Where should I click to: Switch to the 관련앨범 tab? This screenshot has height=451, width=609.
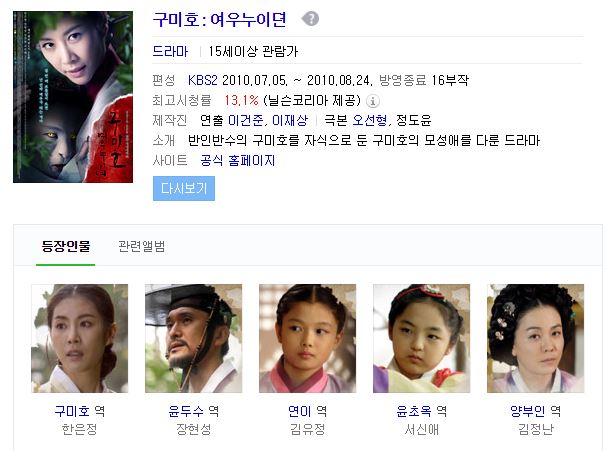[142, 246]
